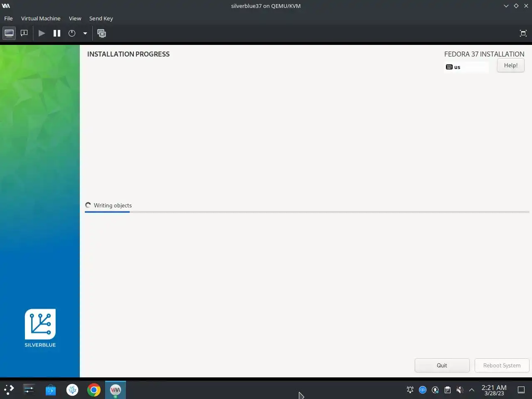Open the manage VM snapshots icon
The image size is (532, 399).
[x=101, y=33]
